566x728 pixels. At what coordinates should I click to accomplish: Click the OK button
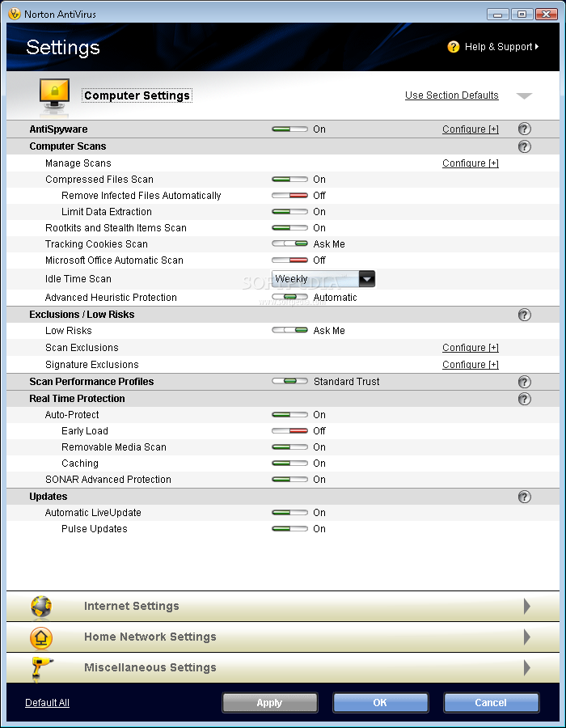pyautogui.click(x=380, y=702)
